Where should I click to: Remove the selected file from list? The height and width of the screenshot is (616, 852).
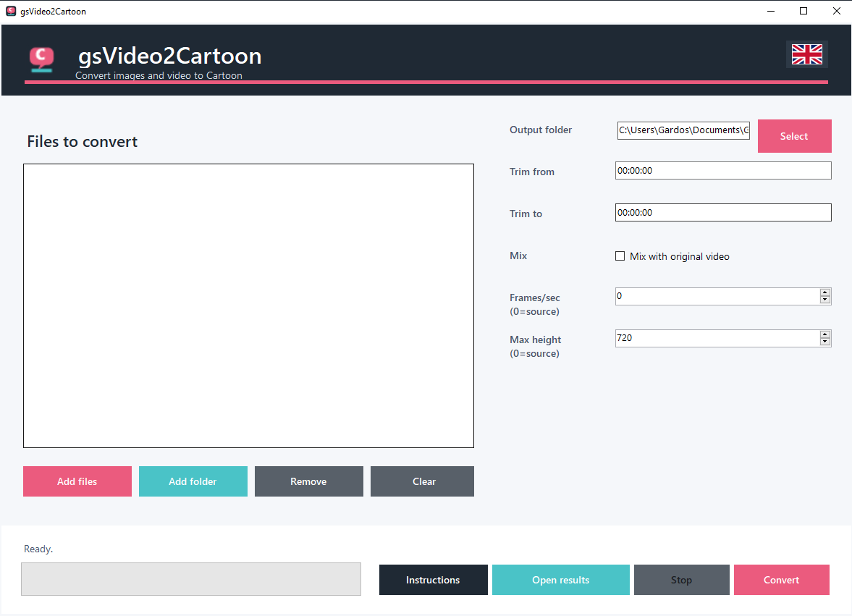(308, 481)
